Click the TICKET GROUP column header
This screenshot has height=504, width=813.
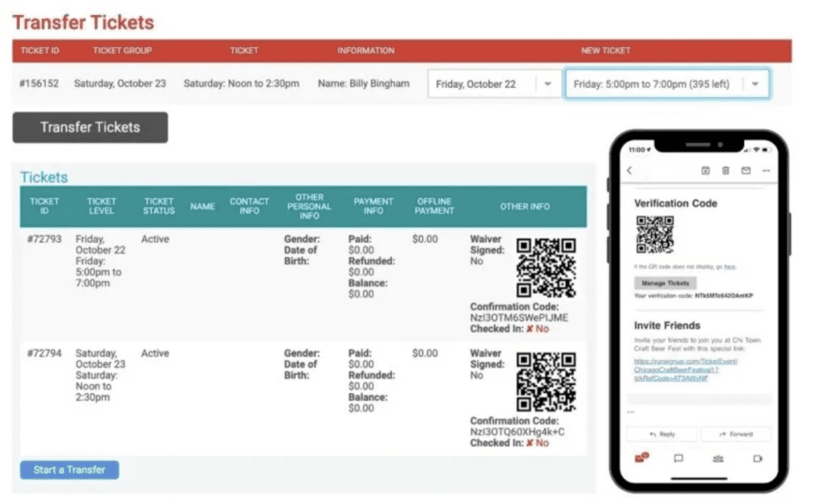click(x=122, y=51)
